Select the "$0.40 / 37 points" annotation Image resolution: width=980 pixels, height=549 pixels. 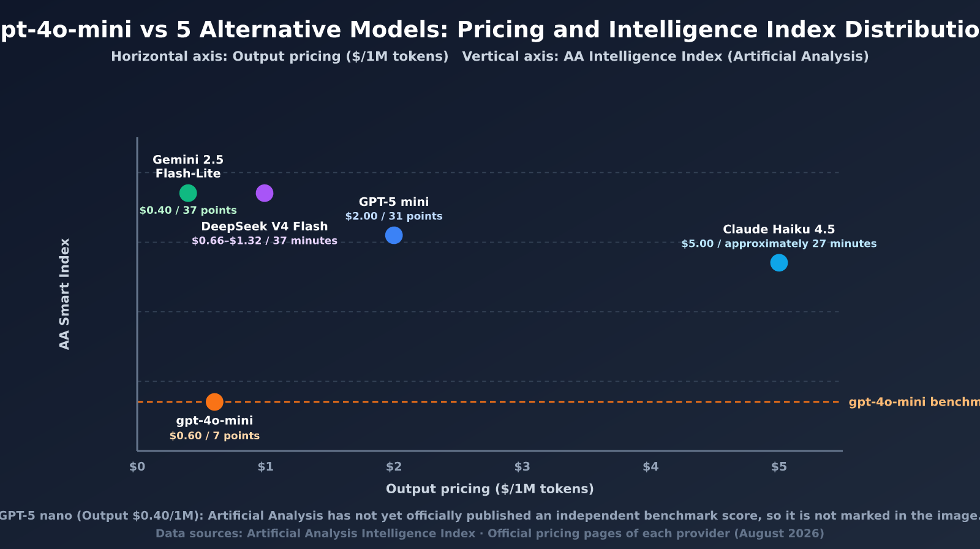[x=188, y=210]
